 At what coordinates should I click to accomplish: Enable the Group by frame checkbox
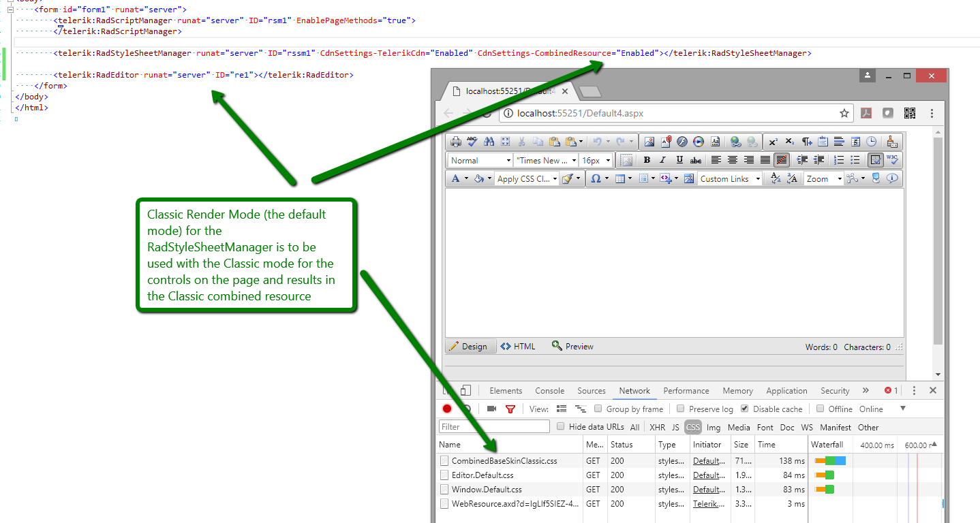[x=598, y=409]
